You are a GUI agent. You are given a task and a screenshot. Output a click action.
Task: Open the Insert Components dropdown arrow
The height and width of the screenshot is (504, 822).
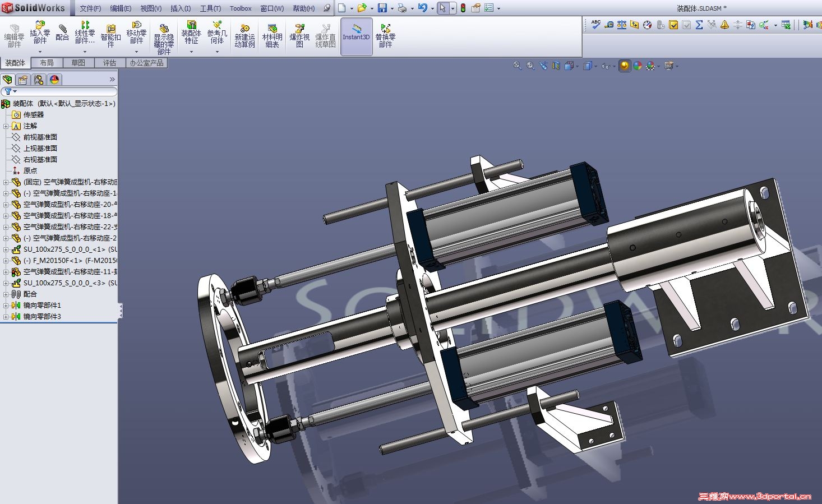(40, 52)
